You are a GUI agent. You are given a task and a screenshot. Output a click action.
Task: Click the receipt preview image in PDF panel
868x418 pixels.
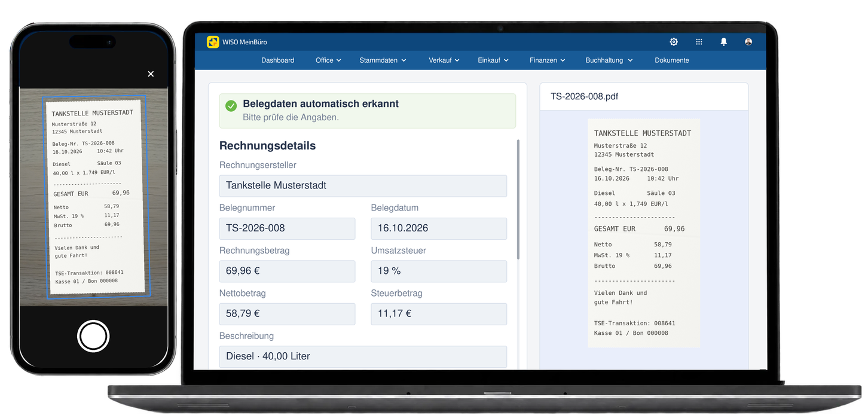644,233
